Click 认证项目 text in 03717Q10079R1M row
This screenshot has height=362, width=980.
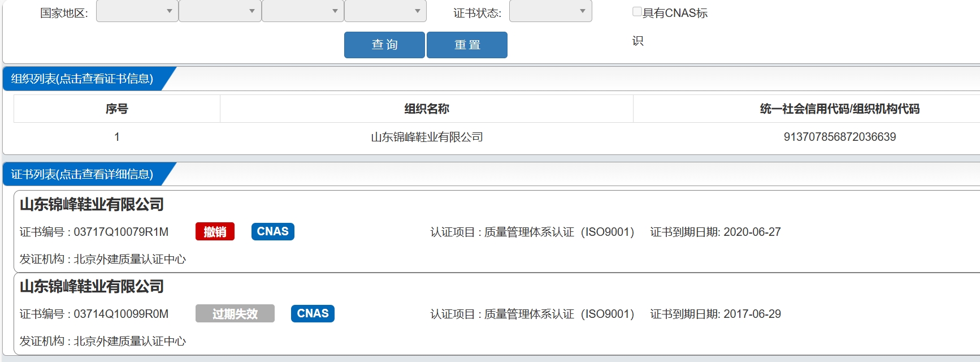[x=532, y=232]
